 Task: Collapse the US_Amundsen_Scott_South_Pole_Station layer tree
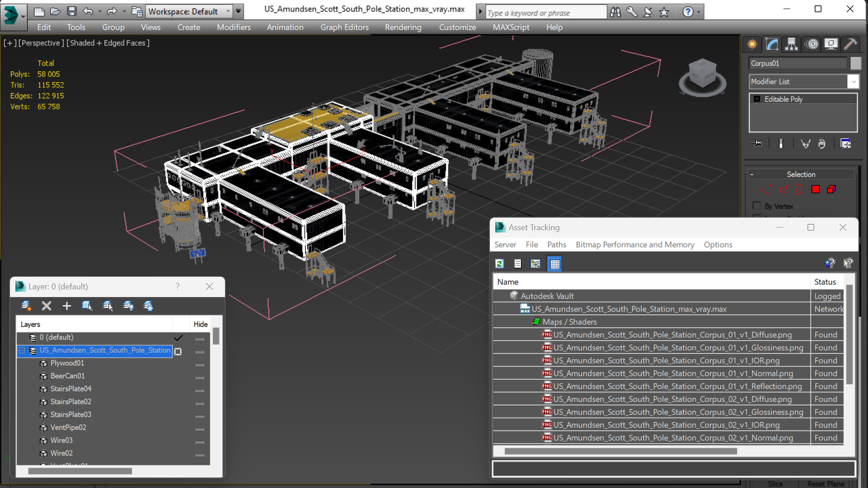coord(22,350)
